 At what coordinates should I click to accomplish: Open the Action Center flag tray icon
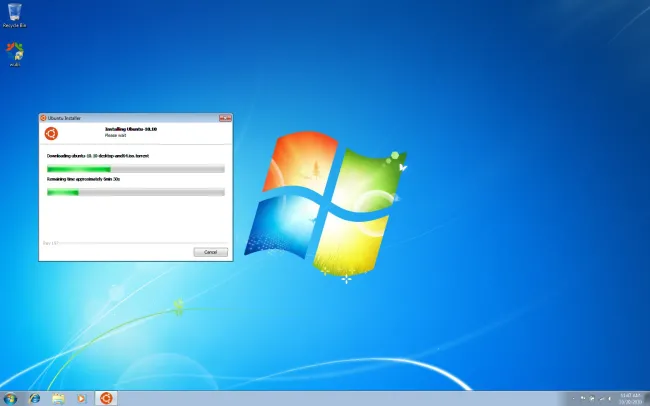[x=583, y=399]
